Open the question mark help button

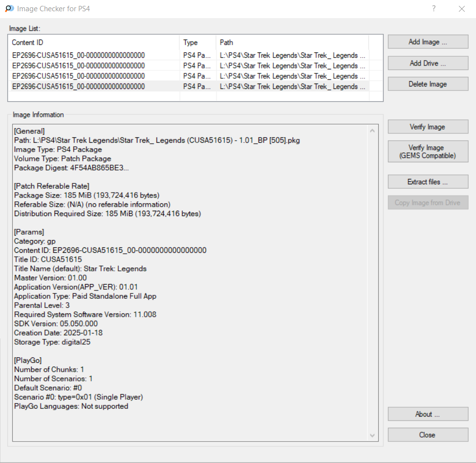434,8
